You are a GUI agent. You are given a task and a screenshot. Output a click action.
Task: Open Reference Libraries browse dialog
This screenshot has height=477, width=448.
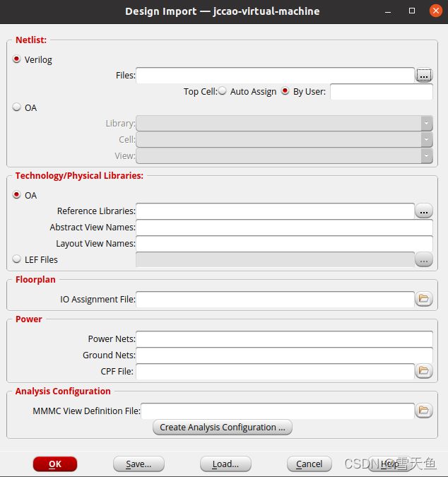pos(424,211)
